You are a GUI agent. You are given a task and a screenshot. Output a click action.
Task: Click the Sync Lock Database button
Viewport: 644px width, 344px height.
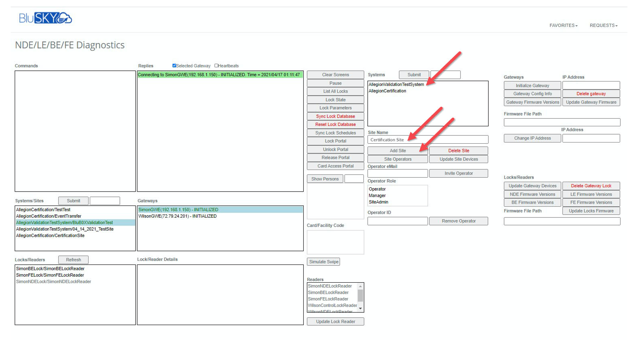pos(335,116)
